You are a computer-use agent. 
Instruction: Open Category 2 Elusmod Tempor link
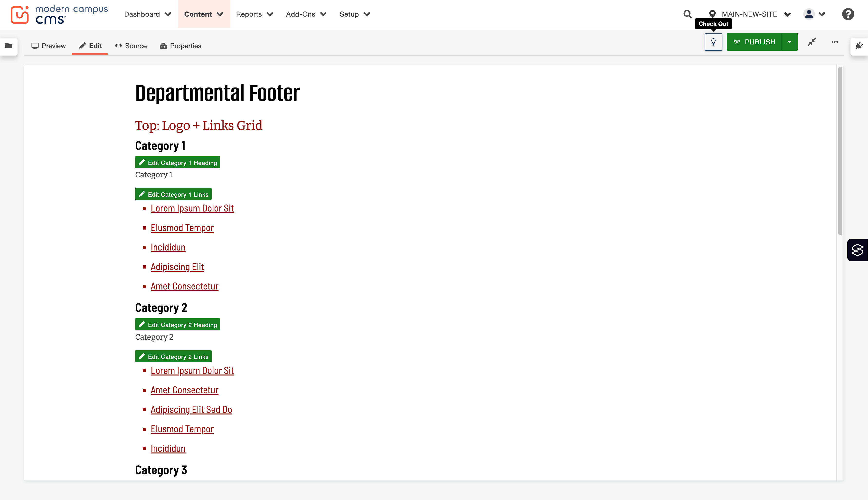(x=182, y=429)
